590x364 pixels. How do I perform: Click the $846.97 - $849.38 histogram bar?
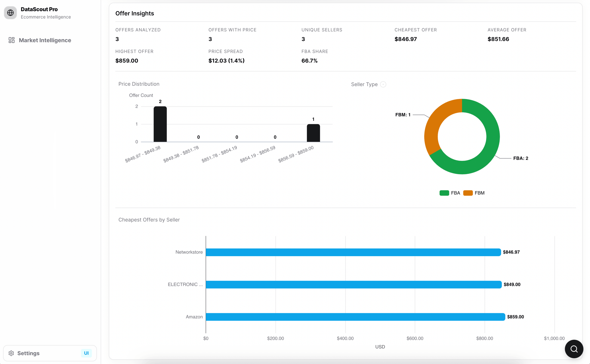pos(160,124)
